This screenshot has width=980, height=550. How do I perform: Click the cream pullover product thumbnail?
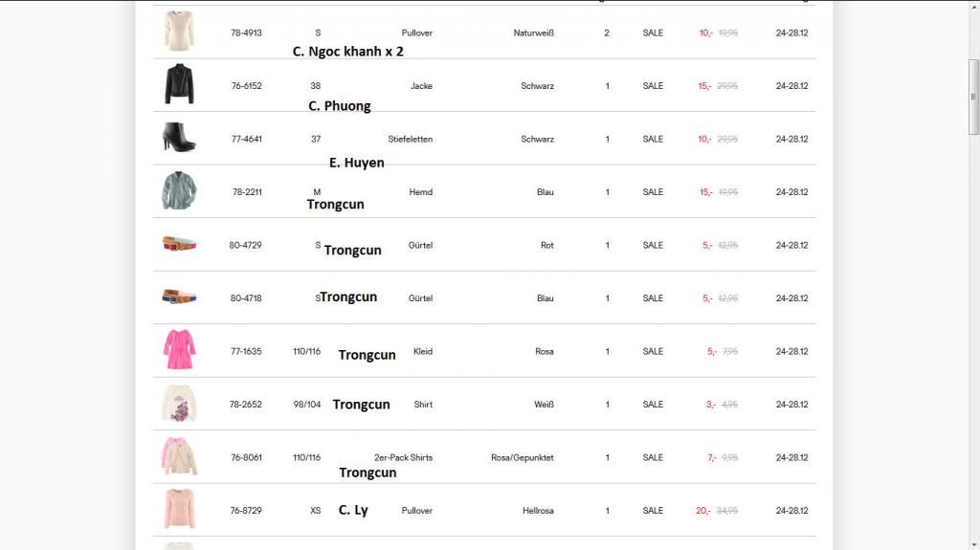(179, 31)
